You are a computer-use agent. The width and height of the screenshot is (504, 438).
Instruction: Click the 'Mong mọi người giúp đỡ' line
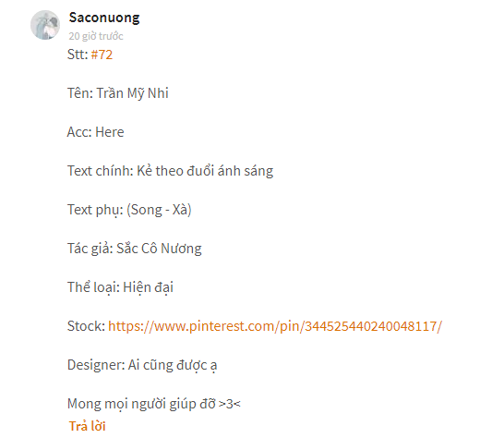click(141, 404)
